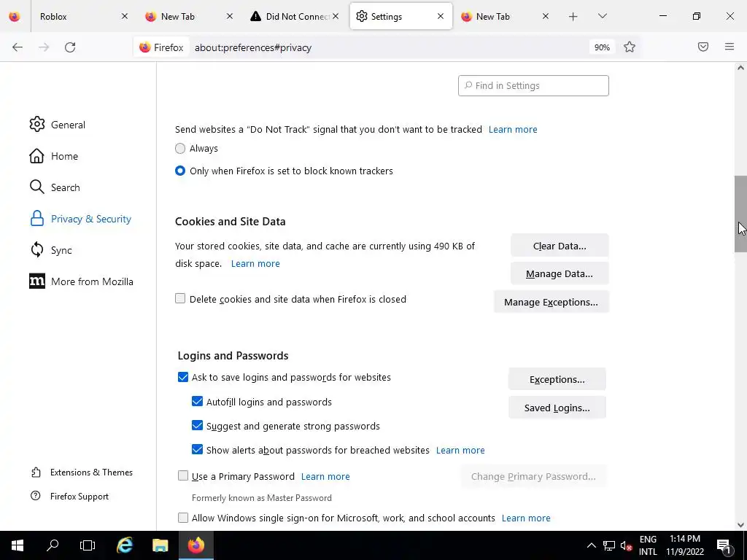Open Windows taskbar search

tap(53, 545)
